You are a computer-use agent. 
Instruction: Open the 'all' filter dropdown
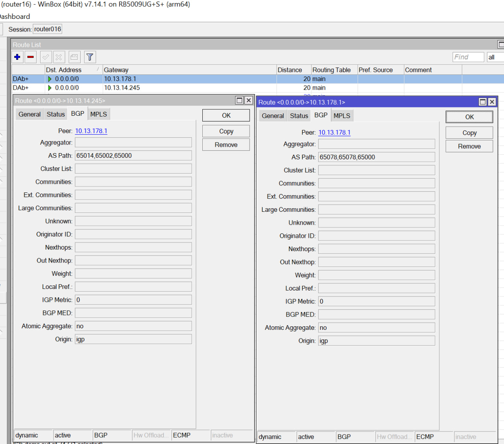point(495,57)
